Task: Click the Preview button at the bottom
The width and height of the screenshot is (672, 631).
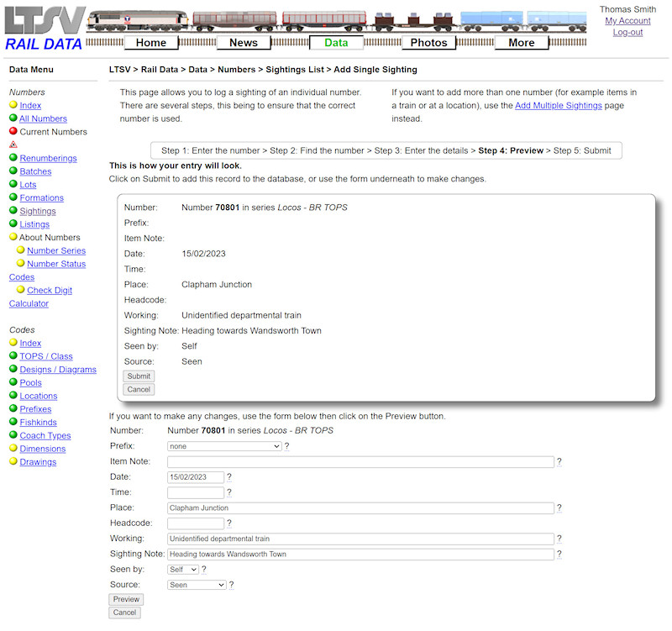Action: [126, 599]
